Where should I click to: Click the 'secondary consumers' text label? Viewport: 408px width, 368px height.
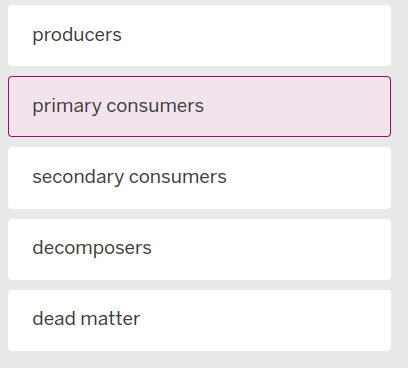129,177
